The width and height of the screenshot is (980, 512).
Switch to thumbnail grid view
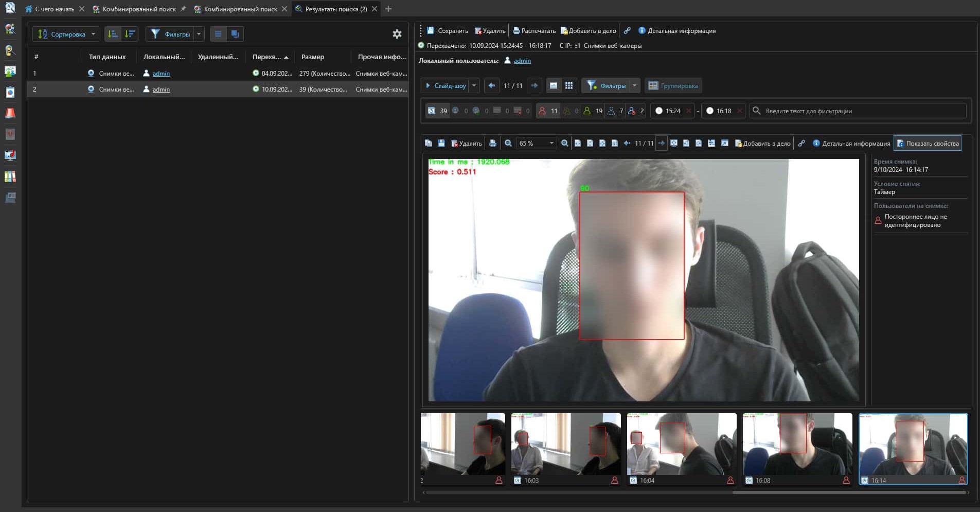(568, 85)
